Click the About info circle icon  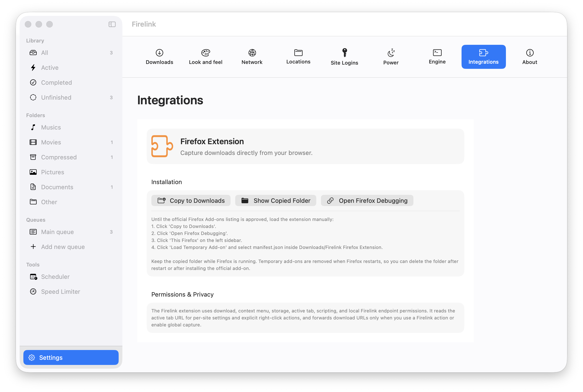point(530,53)
